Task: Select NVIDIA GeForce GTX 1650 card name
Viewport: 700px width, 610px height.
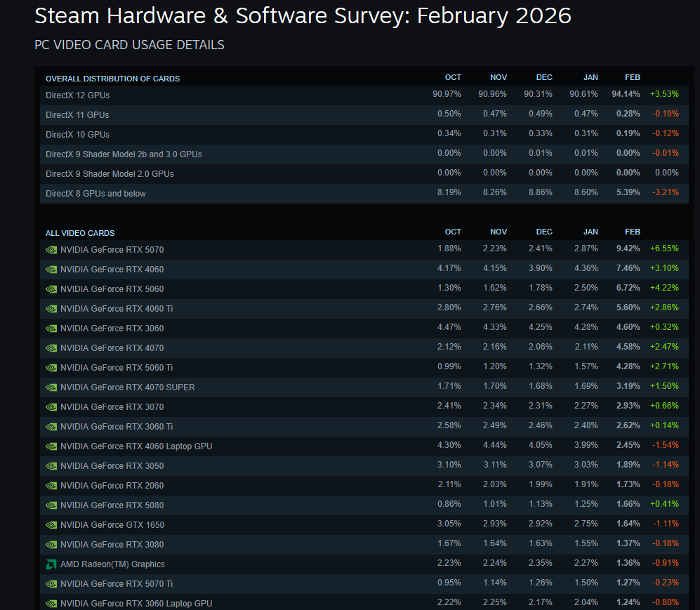Action: tap(112, 525)
